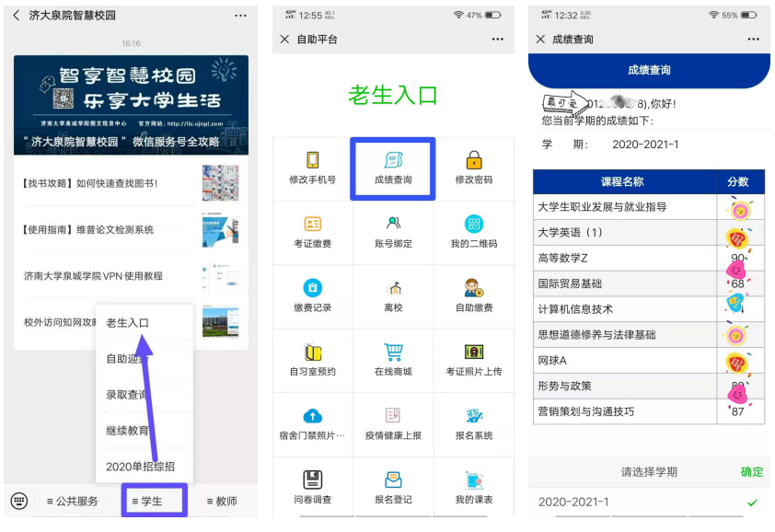Select the 2020-2021-1 semester option
The image size is (775, 532).
pyautogui.click(x=649, y=502)
